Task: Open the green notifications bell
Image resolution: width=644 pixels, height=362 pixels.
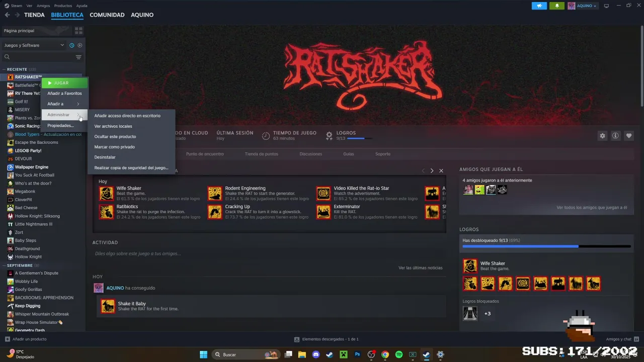Action: pos(557,6)
